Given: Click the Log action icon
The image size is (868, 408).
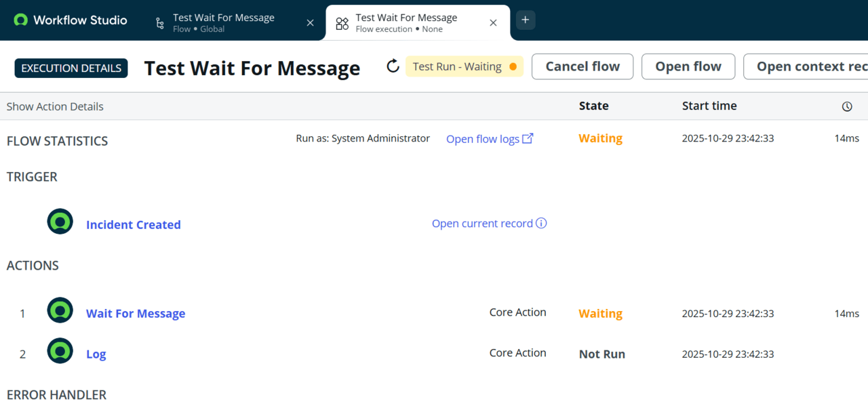Looking at the screenshot, I should (x=60, y=351).
